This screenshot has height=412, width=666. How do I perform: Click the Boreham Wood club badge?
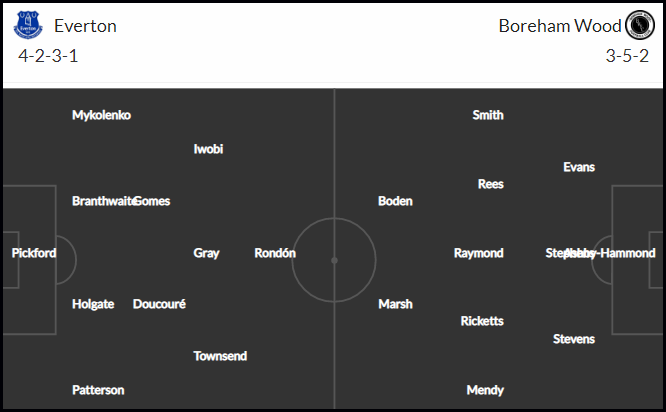click(x=640, y=25)
